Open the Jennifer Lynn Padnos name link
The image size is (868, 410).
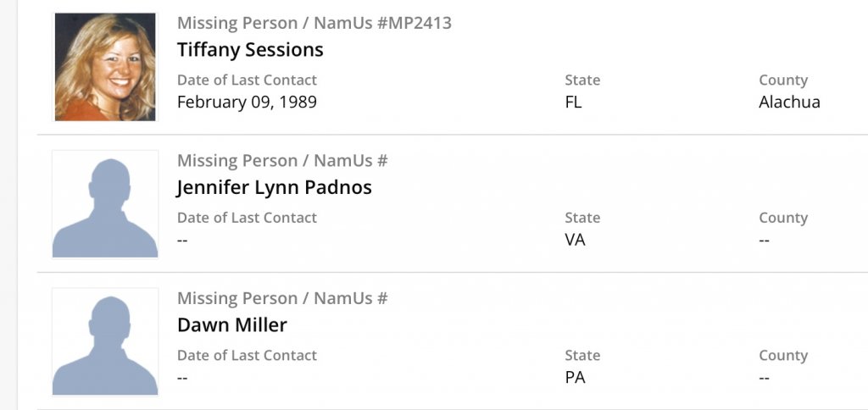tap(274, 187)
